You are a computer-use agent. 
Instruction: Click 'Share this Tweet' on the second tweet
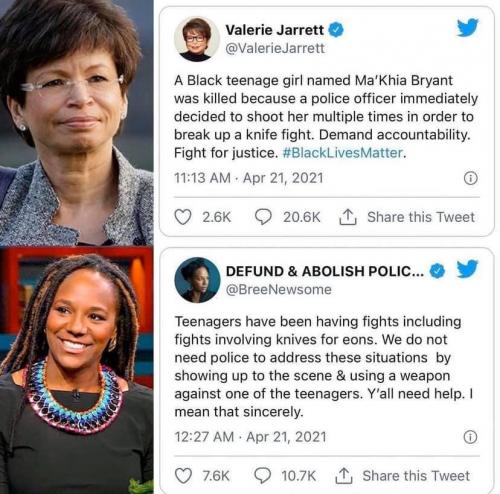coord(416,476)
